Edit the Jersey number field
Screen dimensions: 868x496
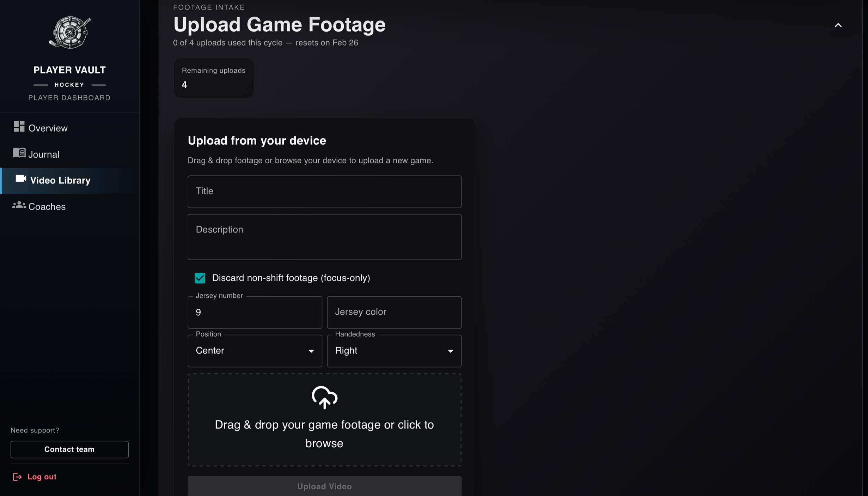click(255, 312)
